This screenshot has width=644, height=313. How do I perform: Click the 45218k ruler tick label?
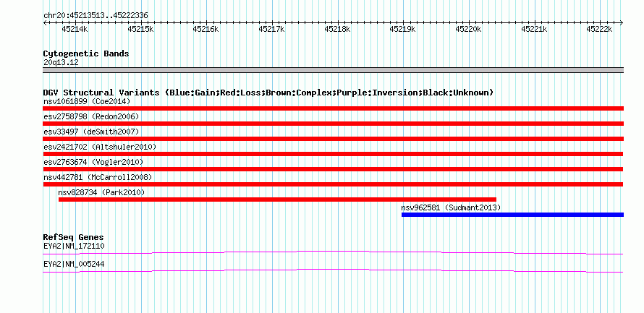(337, 29)
